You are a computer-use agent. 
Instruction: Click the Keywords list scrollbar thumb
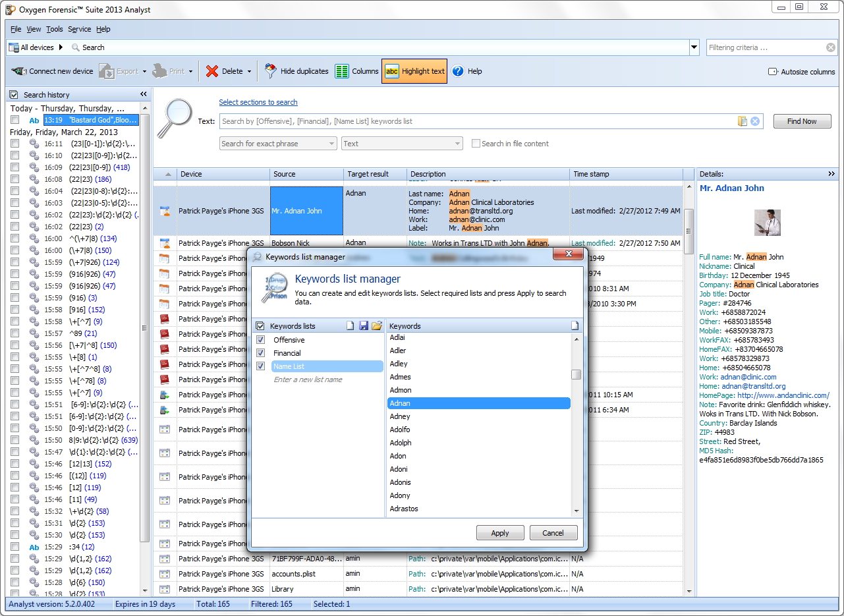(576, 374)
